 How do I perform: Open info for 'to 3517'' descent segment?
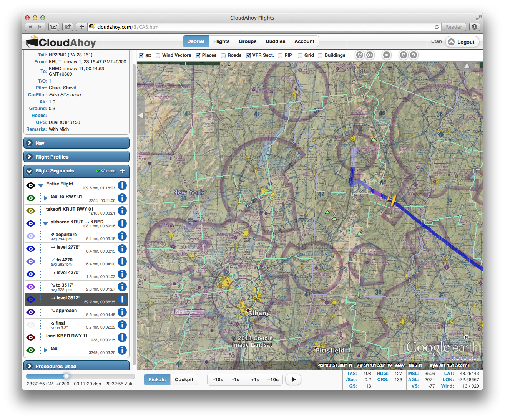coord(122,287)
